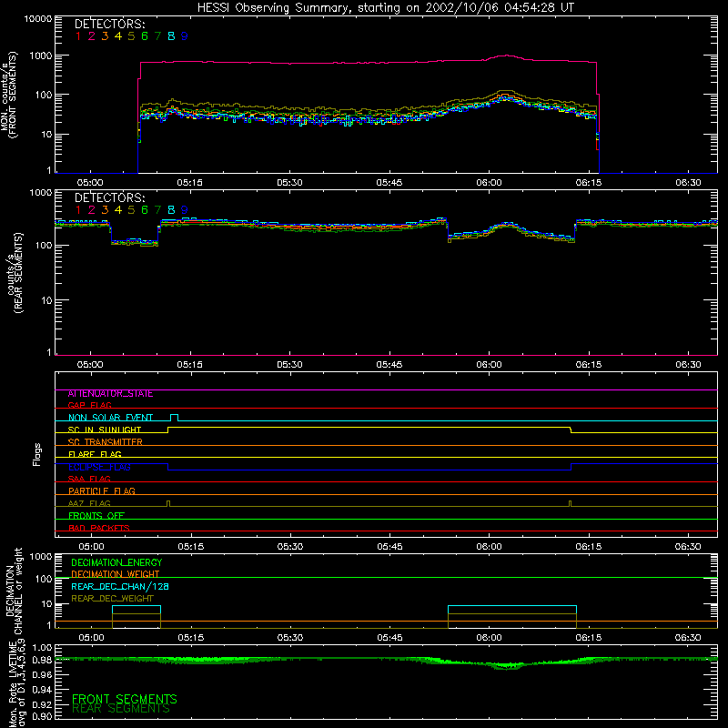The height and width of the screenshot is (728, 728).
Task: Select detector 3 in front segments legend
Action: pos(105,36)
